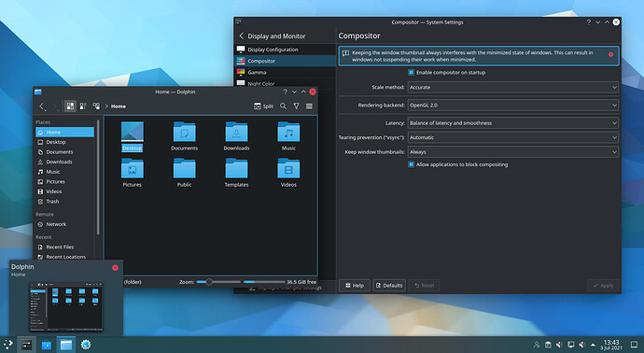Open the Night Color settings page
Image resolution: width=644 pixels, height=353 pixels.
pos(285,83)
